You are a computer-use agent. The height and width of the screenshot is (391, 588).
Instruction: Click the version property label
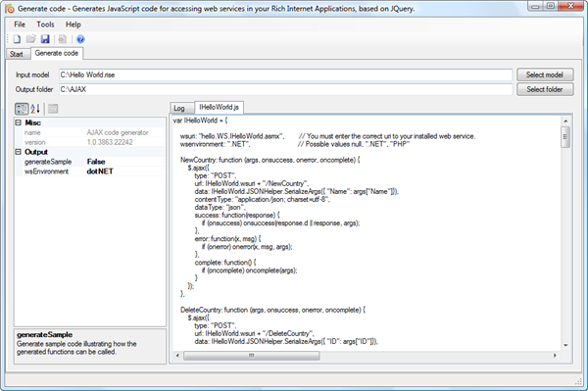point(35,142)
